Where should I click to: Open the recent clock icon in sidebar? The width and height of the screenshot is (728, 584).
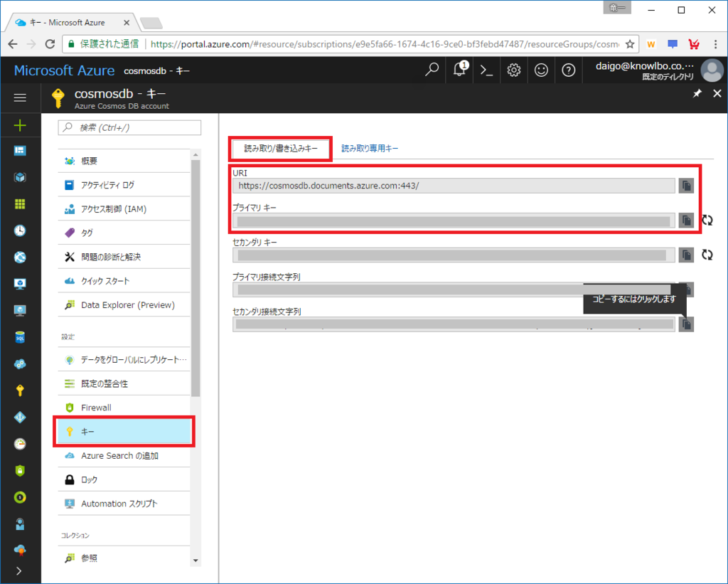click(x=20, y=230)
